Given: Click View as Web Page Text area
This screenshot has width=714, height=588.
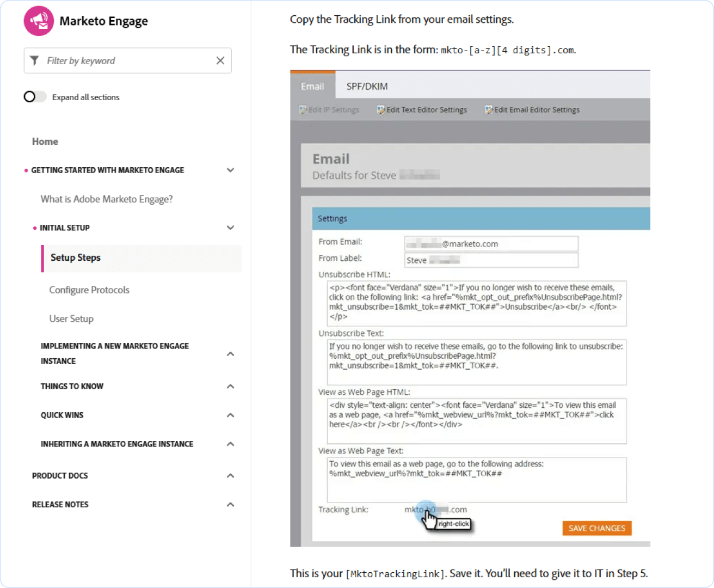Looking at the screenshot, I should point(477,480).
